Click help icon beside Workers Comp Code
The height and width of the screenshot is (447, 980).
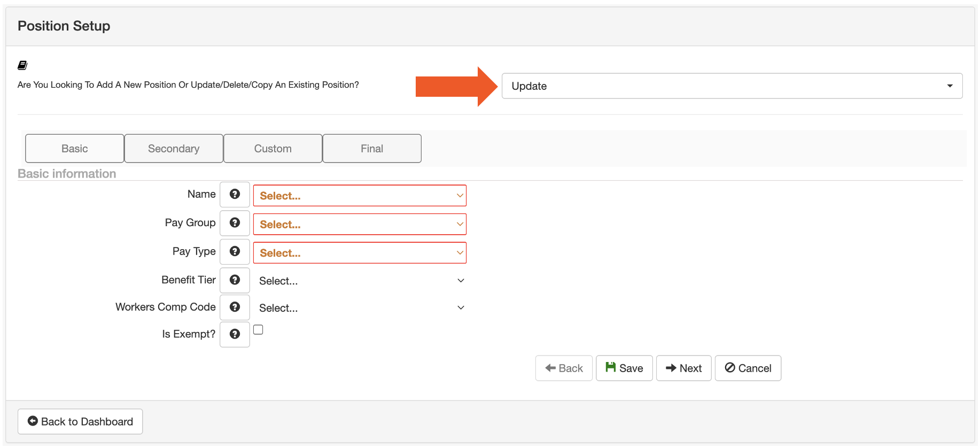(235, 307)
